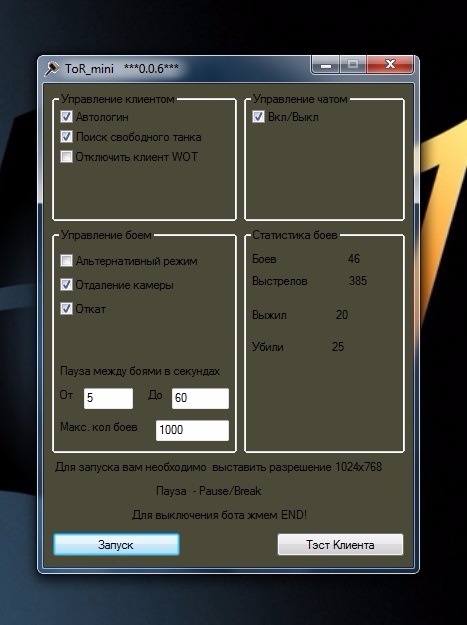Click the disabled maximize window button
This screenshot has height=625, width=467.
coord(353,65)
